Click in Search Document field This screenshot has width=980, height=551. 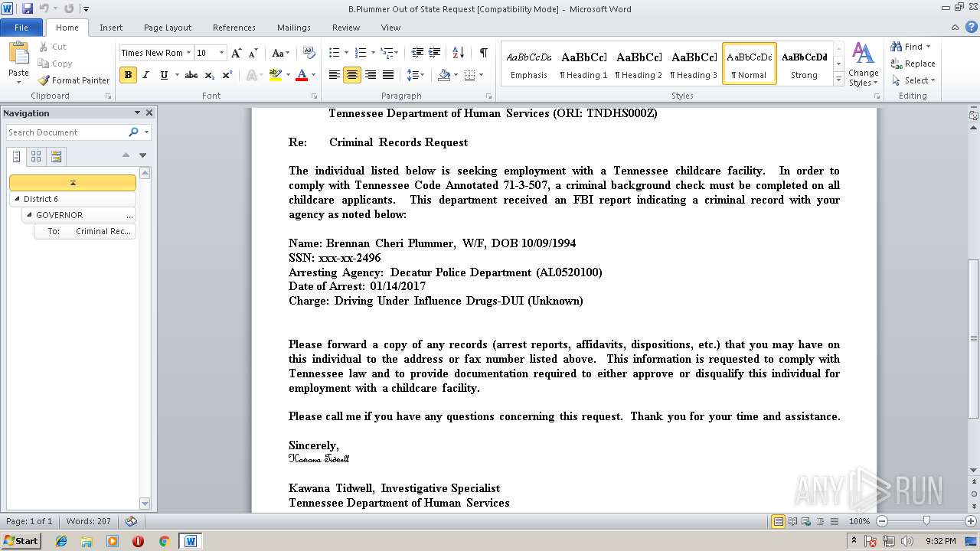[67, 132]
